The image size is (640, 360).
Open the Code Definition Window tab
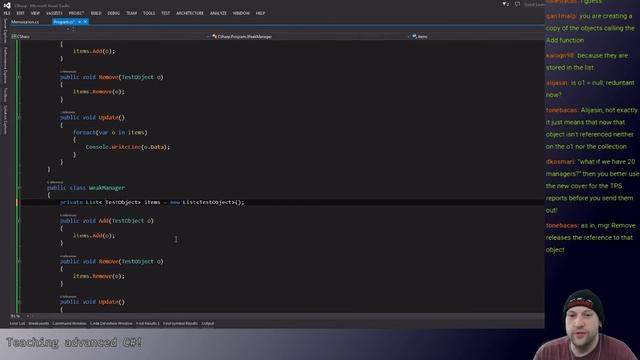click(x=111, y=324)
